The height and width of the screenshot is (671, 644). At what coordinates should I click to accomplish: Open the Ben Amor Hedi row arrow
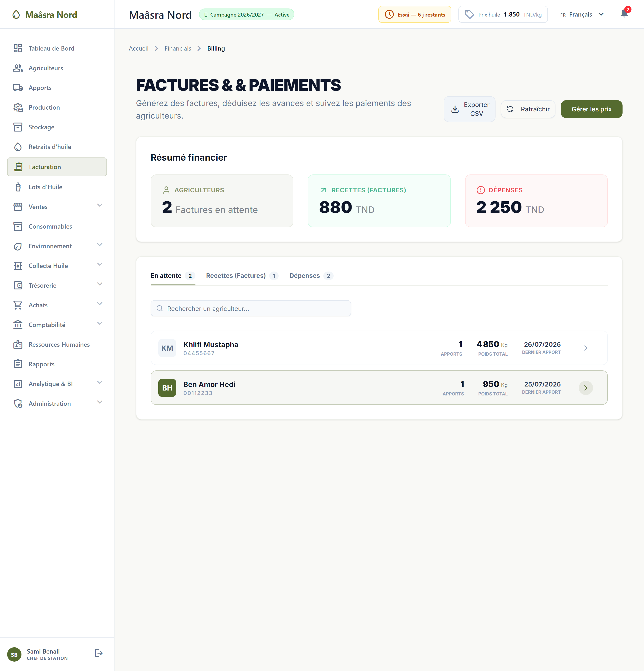[585, 388]
